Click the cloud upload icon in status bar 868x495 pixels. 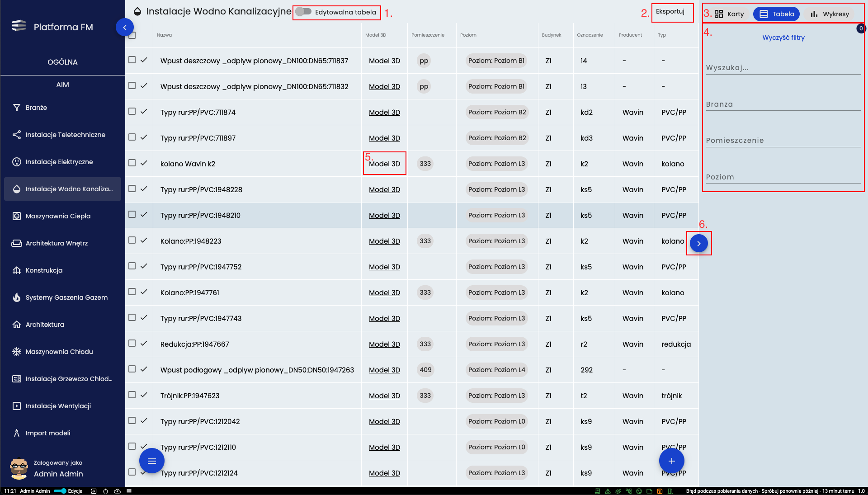pyautogui.click(x=117, y=491)
